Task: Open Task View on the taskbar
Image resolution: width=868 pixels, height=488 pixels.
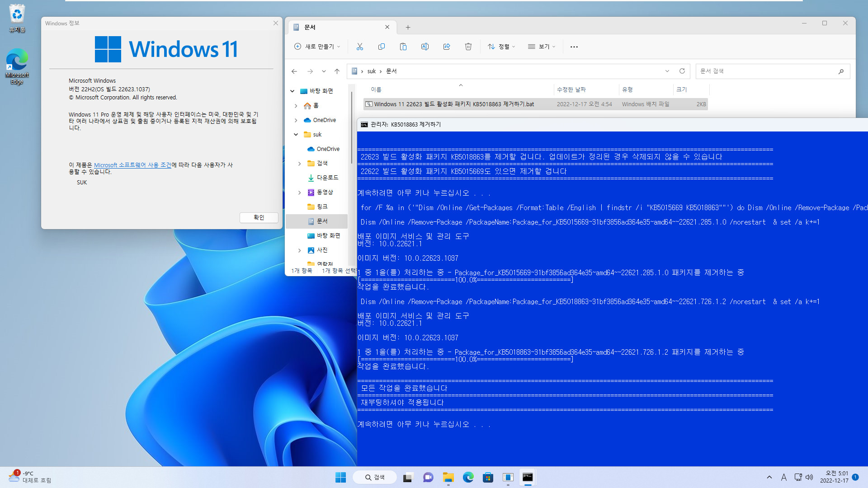Action: [408, 477]
